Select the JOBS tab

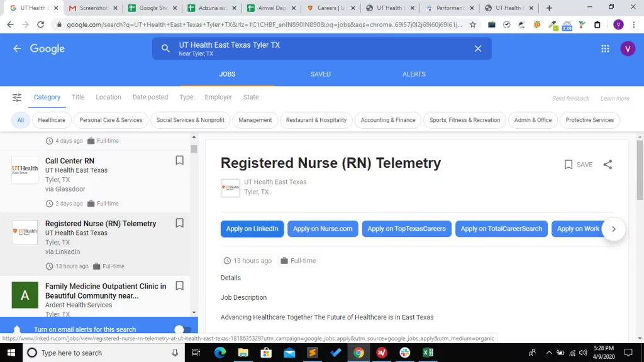227,74
